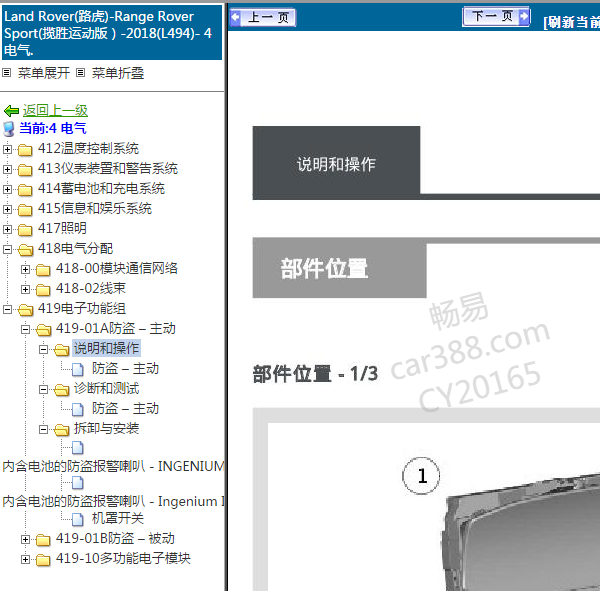Click page icon of 机罩开关

[78, 519]
